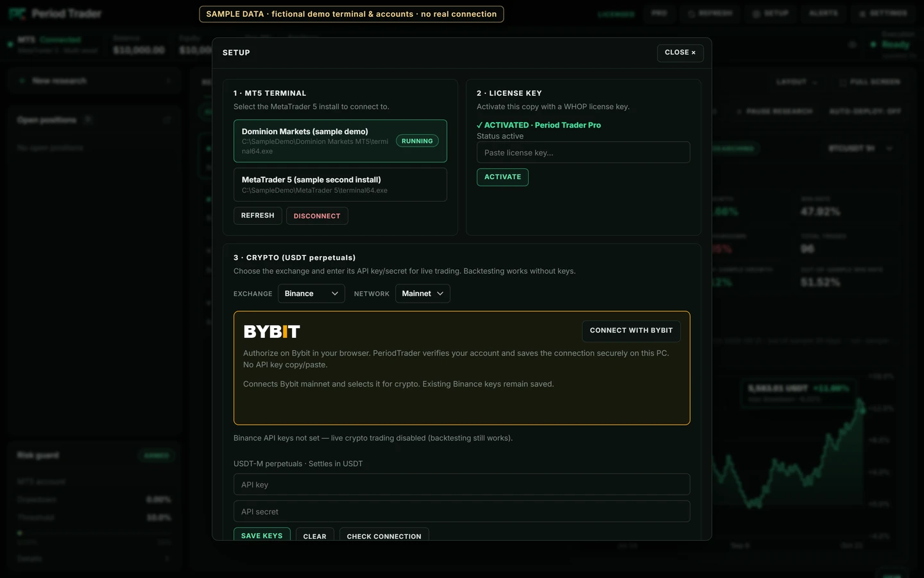
Task: Click 'USDT-M perpetuals · Settles in USDT' label
Action: pos(298,464)
